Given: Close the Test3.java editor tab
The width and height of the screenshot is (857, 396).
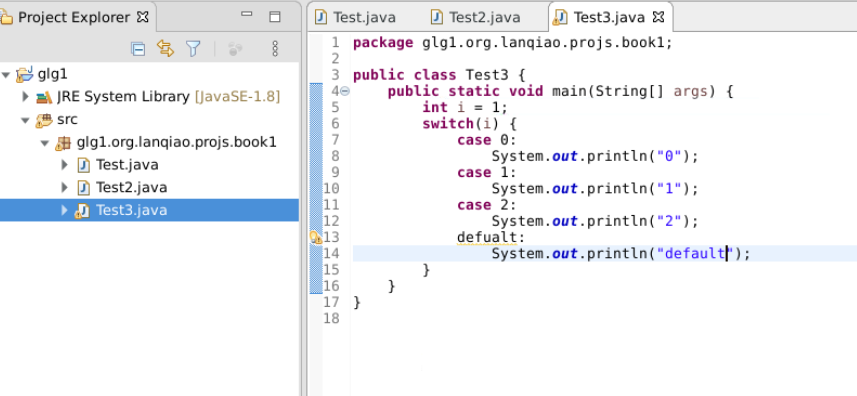Looking at the screenshot, I should click(659, 17).
